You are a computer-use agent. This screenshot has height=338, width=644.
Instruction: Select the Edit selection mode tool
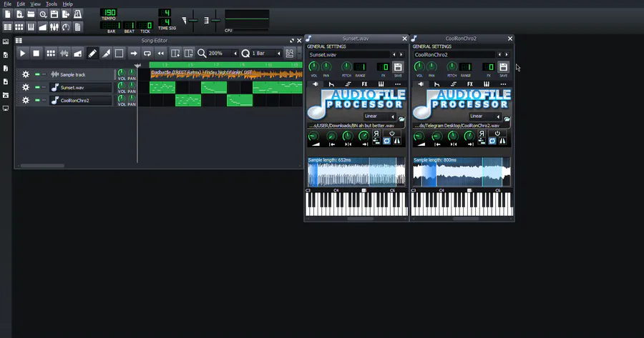click(119, 54)
